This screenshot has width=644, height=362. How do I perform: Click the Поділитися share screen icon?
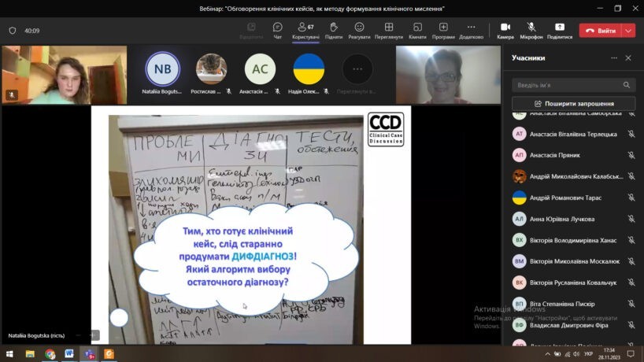(559, 30)
